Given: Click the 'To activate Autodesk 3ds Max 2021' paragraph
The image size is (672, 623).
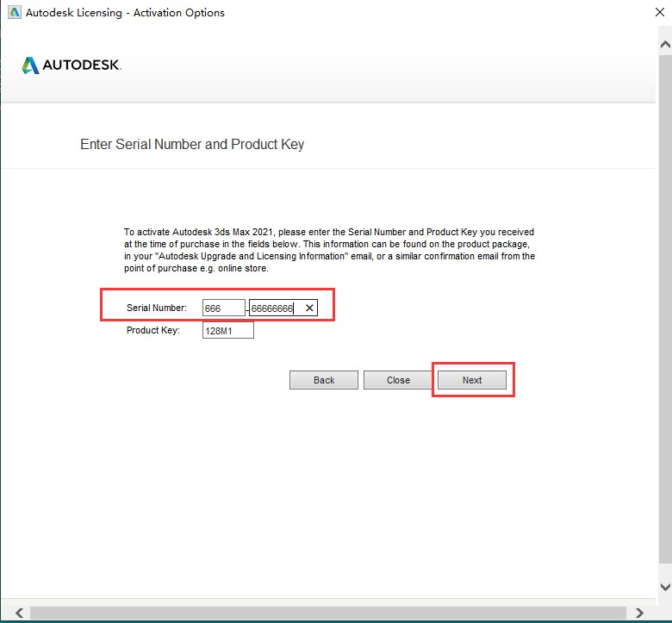Looking at the screenshot, I should coord(329,250).
